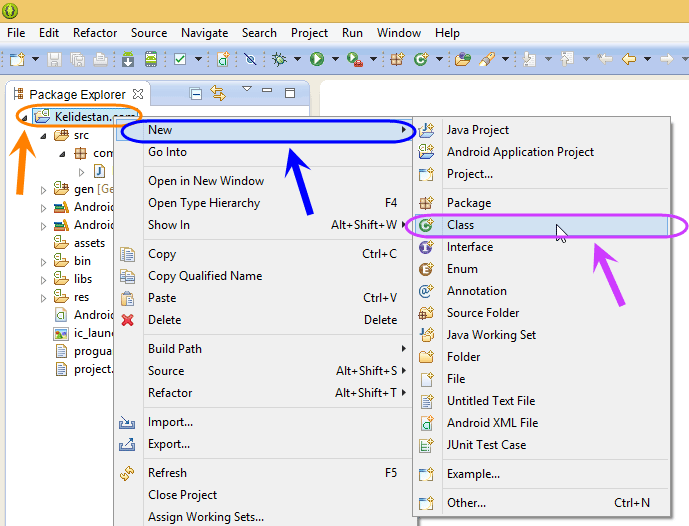Screen dimensions: 689x526
Task: Open the Navigate menu
Action: [204, 33]
